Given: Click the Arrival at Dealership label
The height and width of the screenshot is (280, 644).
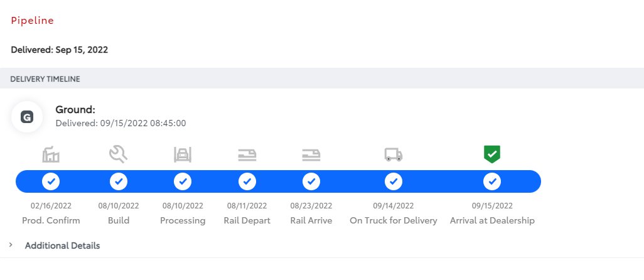Looking at the screenshot, I should 492,220.
